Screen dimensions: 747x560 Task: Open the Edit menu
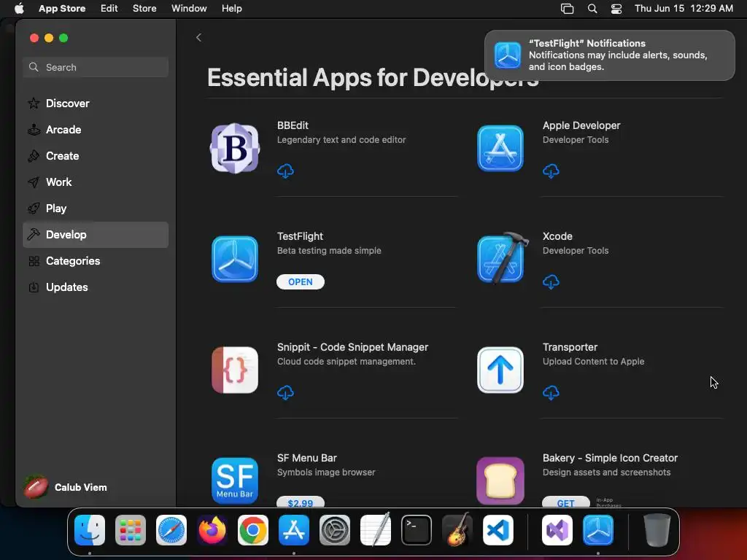(x=109, y=8)
